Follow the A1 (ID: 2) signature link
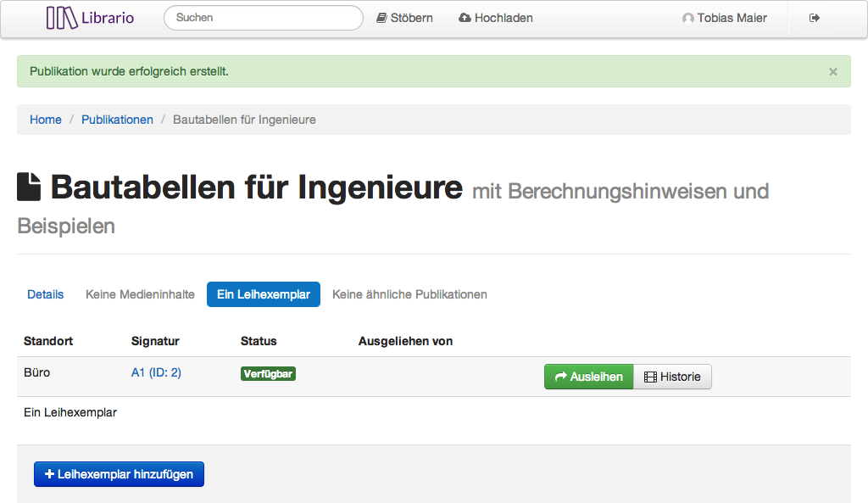This screenshot has height=503, width=868. [x=156, y=372]
